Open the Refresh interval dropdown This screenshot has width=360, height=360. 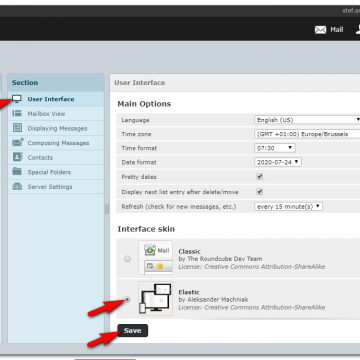pyautogui.click(x=288, y=207)
